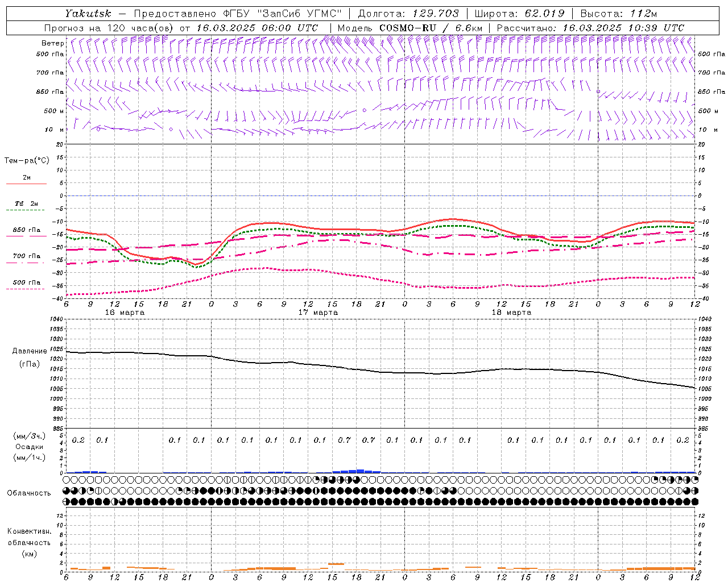Click the 'Высота: 112м' elevation field

[x=620, y=13]
